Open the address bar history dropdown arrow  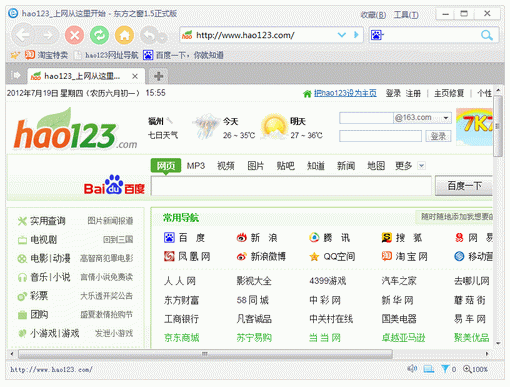[x=342, y=35]
